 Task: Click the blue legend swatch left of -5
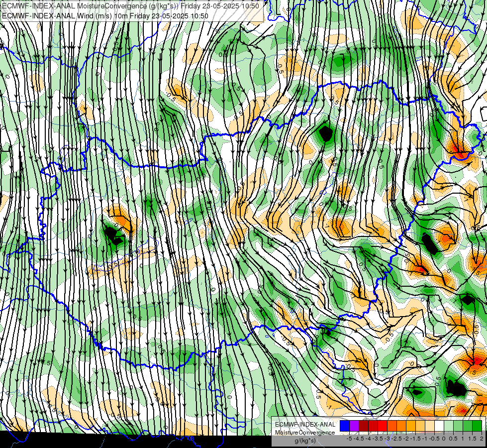point(345,426)
